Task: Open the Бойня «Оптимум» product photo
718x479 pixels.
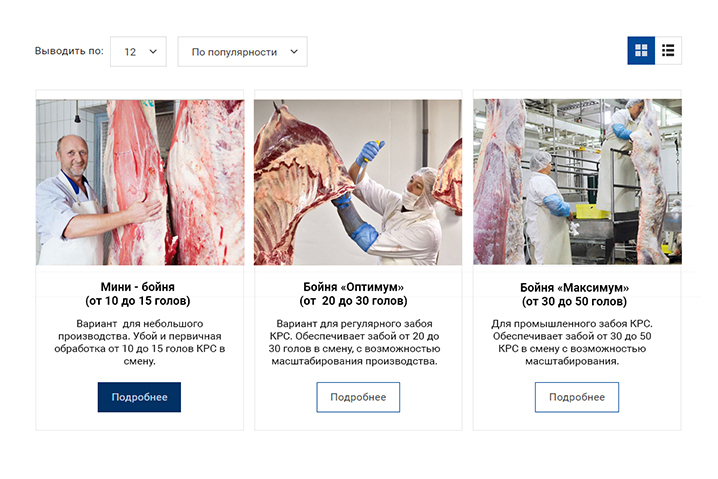Action: 358,182
